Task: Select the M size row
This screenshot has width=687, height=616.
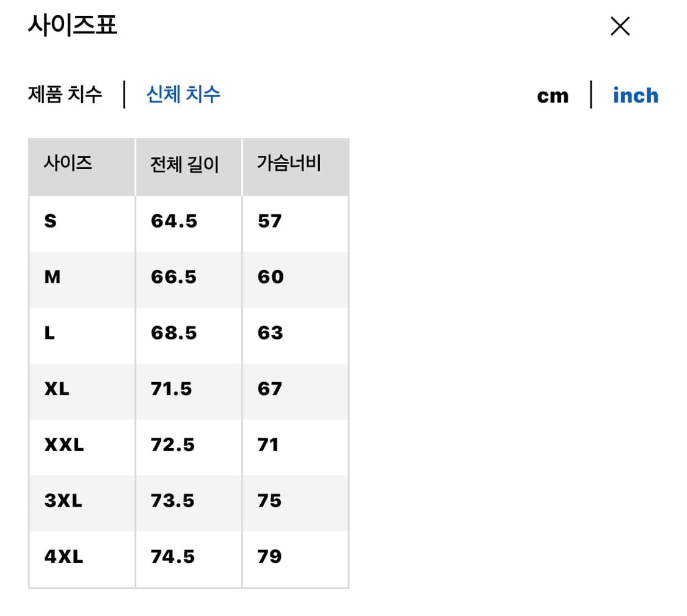Action: click(x=53, y=277)
